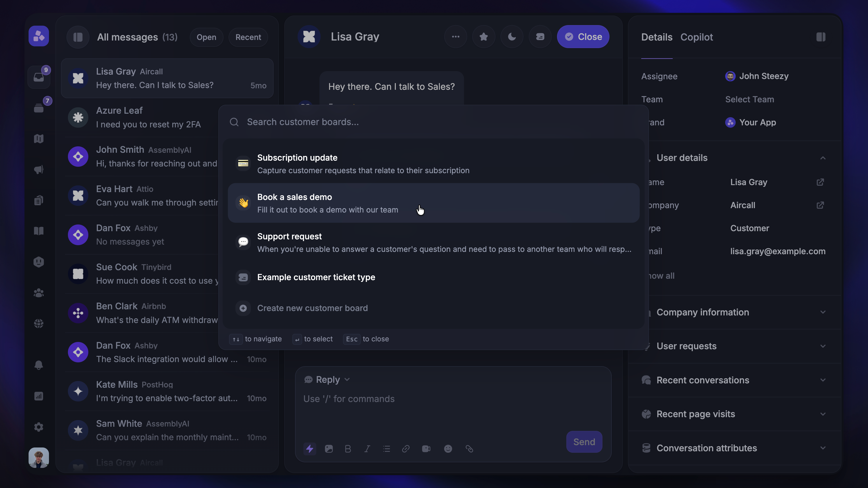Star the Lisa Gray conversation
This screenshot has height=488, width=868.
click(x=484, y=37)
